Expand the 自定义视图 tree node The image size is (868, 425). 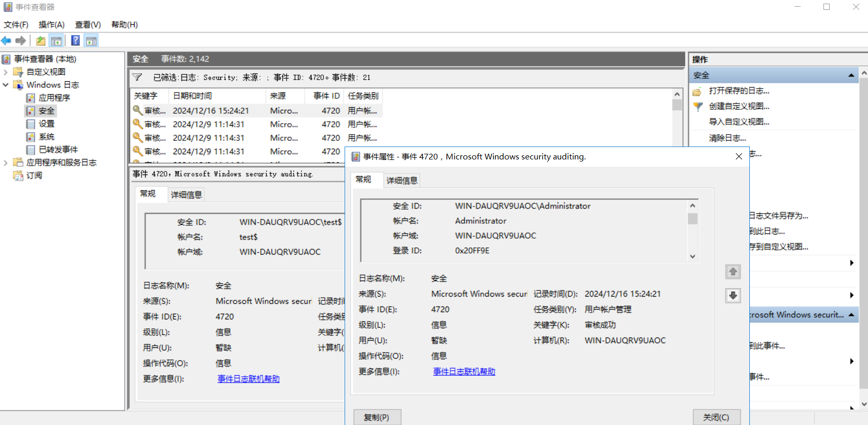click(x=6, y=72)
